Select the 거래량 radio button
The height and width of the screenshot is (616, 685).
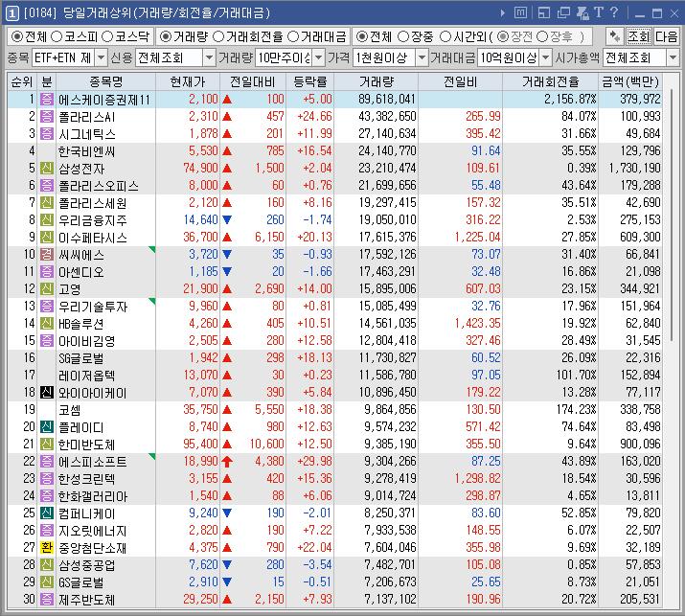click(165, 36)
